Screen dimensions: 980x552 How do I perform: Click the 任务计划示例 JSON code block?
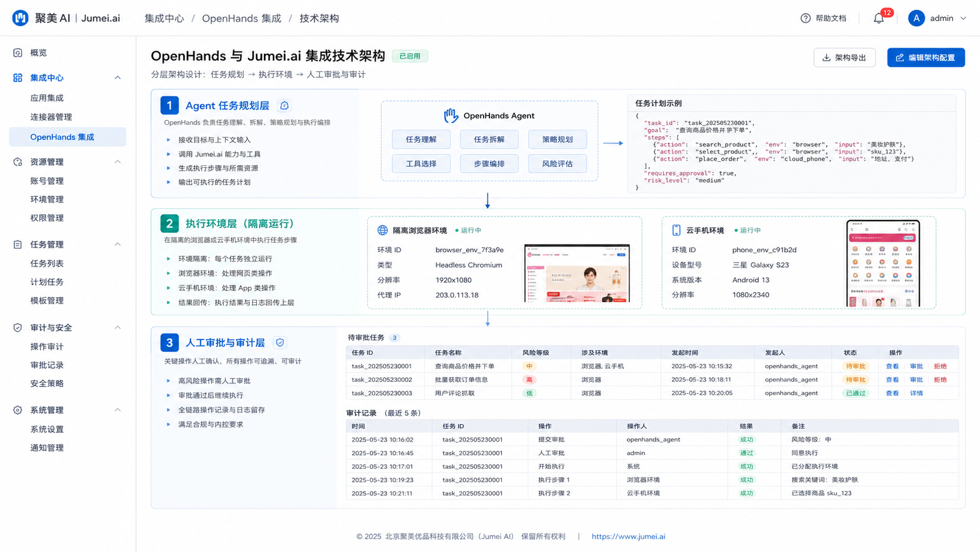(791, 151)
